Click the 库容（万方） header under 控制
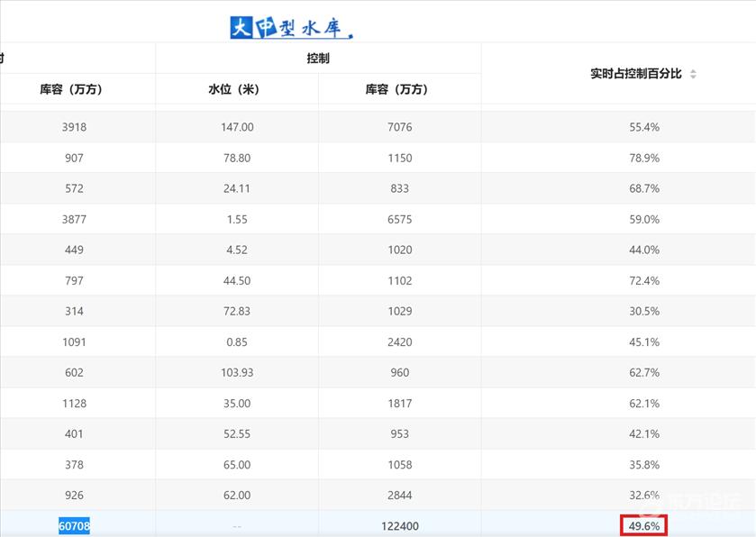The image size is (756, 537). tap(399, 89)
